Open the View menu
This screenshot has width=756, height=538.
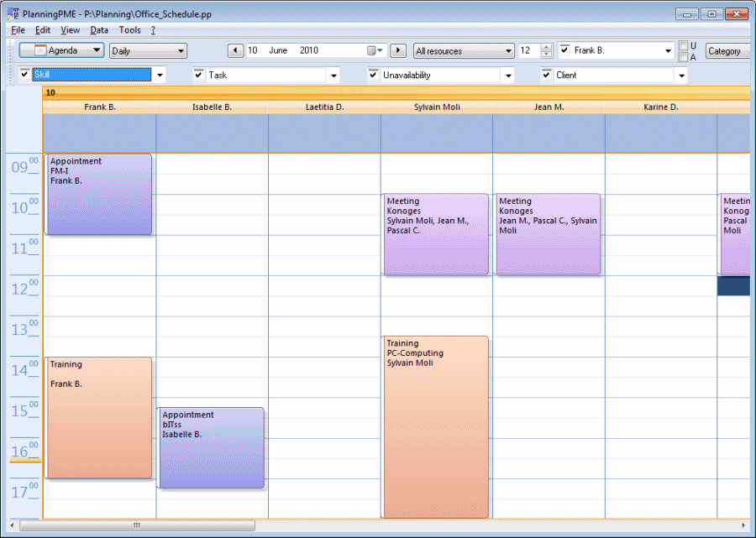click(70, 30)
